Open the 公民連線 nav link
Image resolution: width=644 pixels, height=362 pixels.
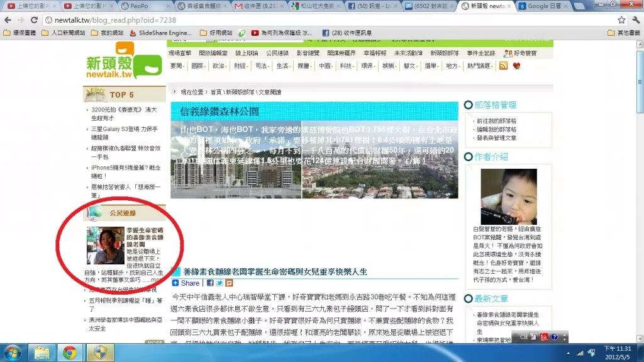(x=277, y=53)
